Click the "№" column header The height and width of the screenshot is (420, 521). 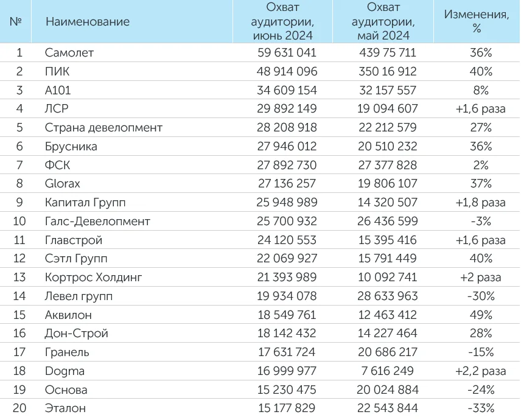[x=16, y=22]
